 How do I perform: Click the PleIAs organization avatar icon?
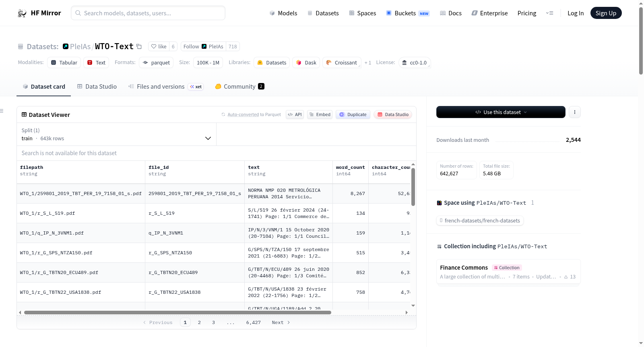coord(66,46)
